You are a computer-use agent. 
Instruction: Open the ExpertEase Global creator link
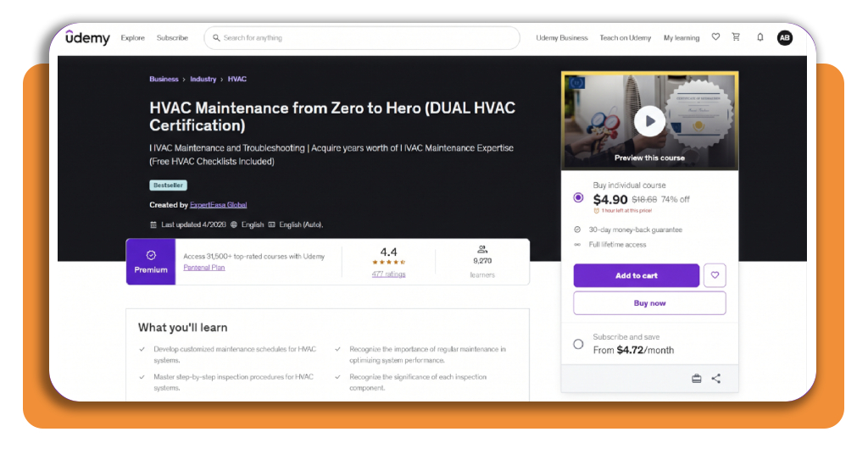218,205
